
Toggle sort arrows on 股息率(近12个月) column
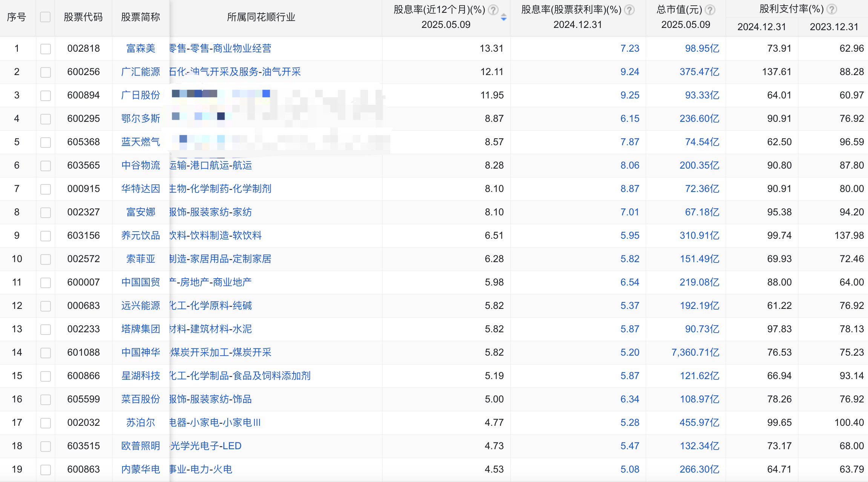click(503, 17)
